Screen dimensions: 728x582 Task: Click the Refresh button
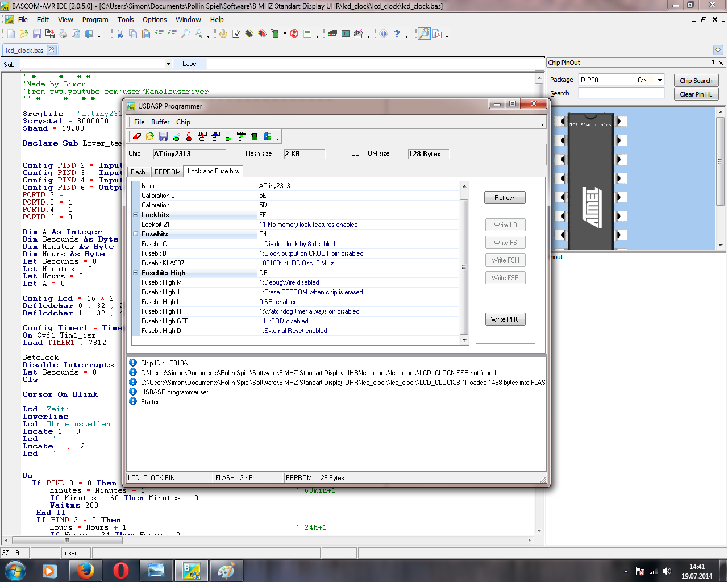(x=505, y=198)
